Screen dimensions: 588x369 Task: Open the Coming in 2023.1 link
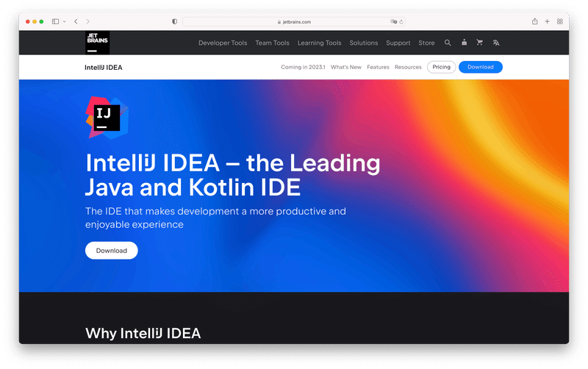(x=303, y=67)
